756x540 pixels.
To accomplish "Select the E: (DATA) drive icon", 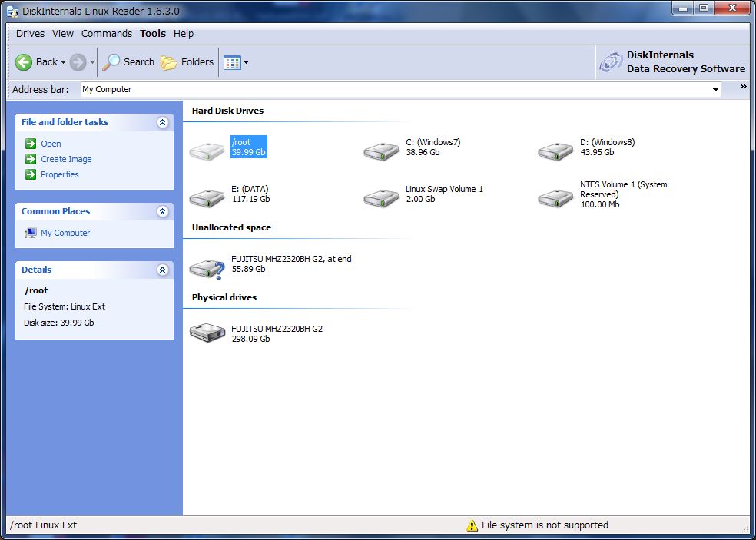I will click(x=207, y=198).
